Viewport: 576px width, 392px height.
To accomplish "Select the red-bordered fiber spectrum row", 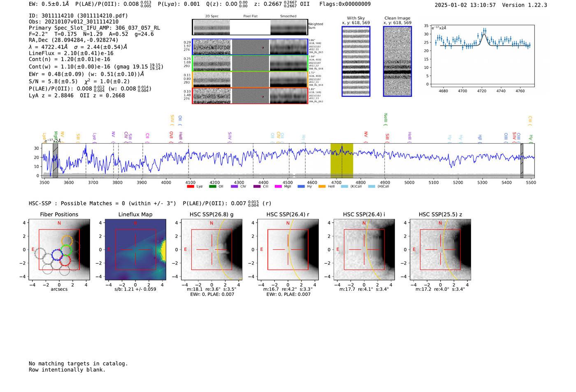I will (x=250, y=95).
